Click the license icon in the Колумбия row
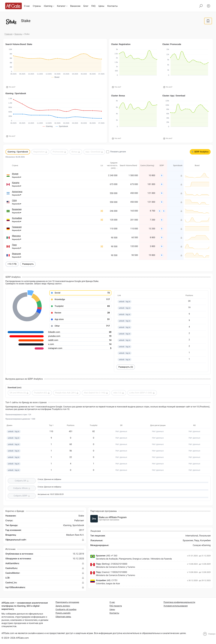Image resolution: width=216 pixels, height=644 pixels. (102, 220)
